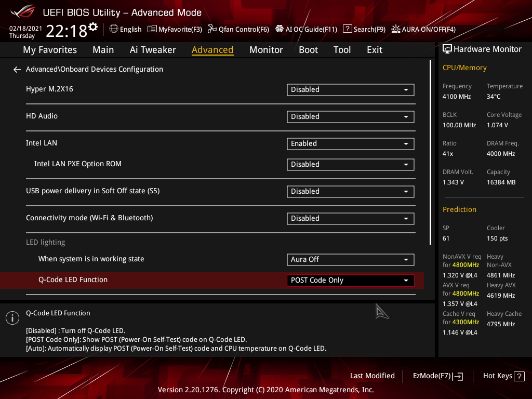Image resolution: width=532 pixels, height=399 pixels.
Task: Click the Hot Keys question-mark icon
Action: coord(519,376)
